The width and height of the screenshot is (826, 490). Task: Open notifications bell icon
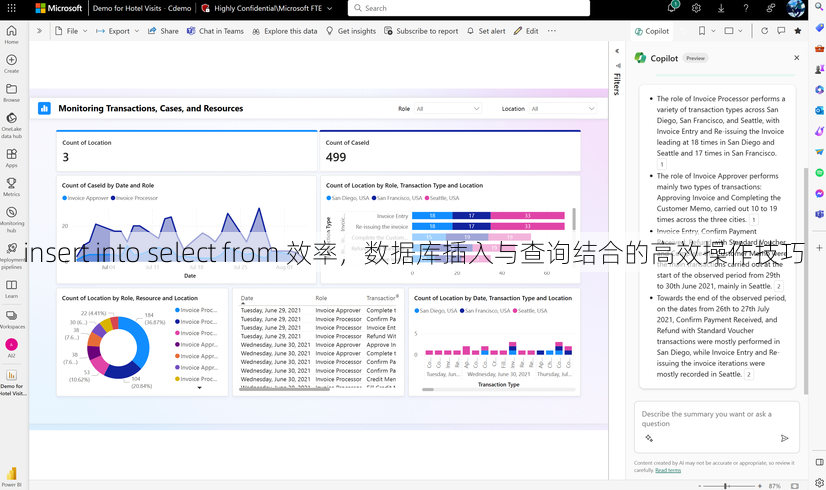(x=671, y=8)
